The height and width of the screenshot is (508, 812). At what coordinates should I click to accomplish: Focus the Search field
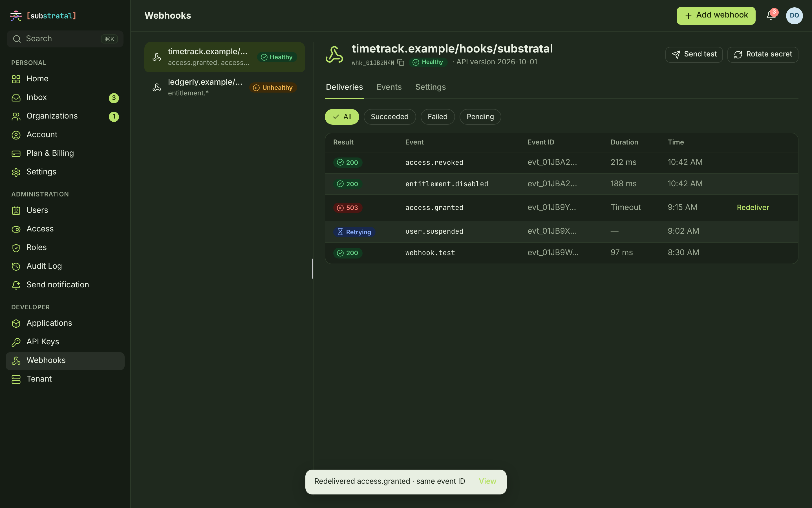click(x=65, y=39)
